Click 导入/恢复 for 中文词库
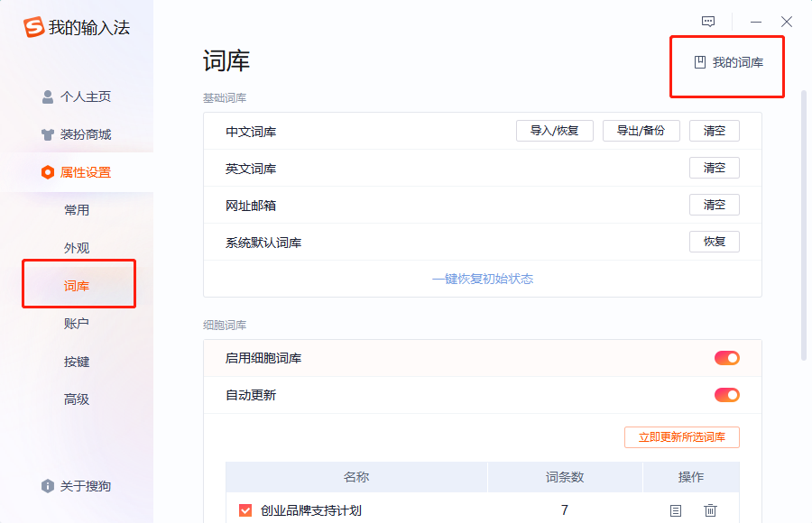812x523 pixels. tap(554, 131)
